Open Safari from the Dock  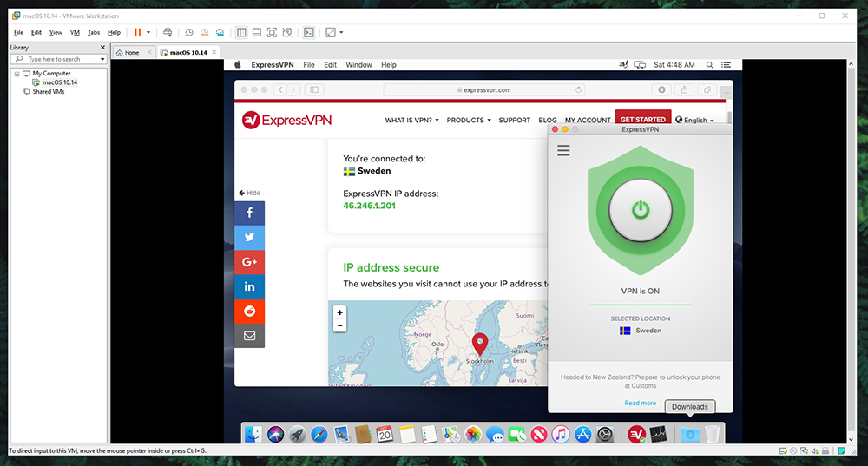pyautogui.click(x=319, y=435)
